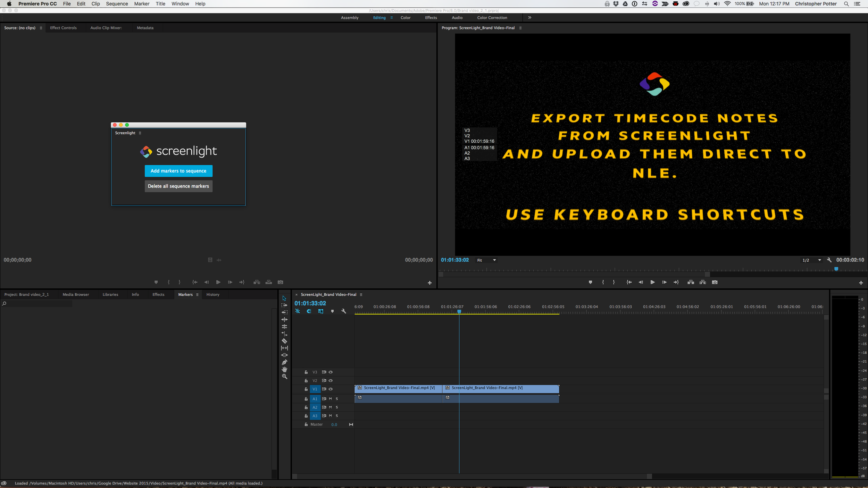The width and height of the screenshot is (868, 488).
Task: Select the Razor tool
Action: 284,341
